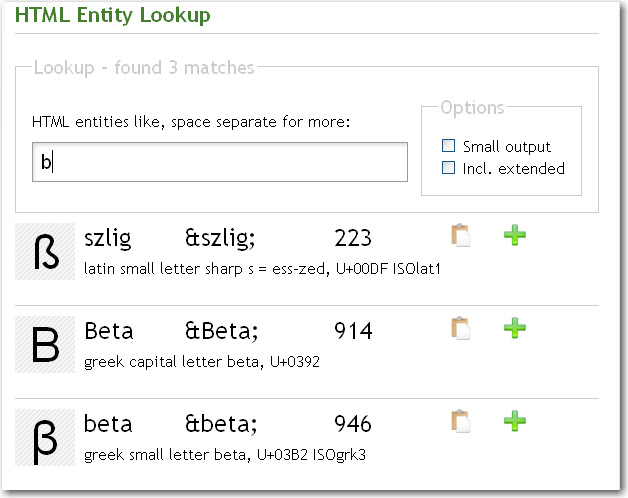This screenshot has height=498, width=628.
Task: Copy the small beta entity to clipboard
Action: point(461,421)
